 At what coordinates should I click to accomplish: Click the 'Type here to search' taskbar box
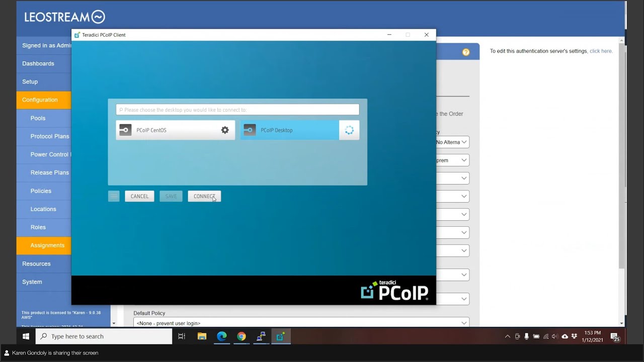[104, 336]
